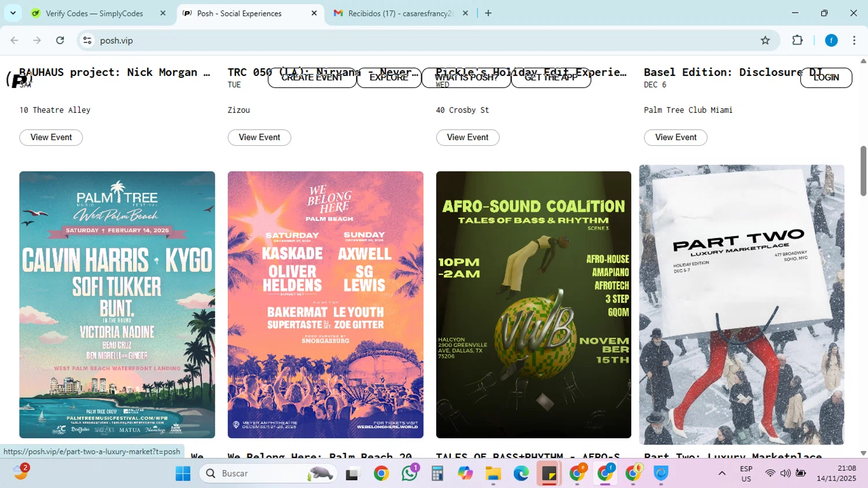
Task: View Event for Palm Tree Club Miami
Action: (x=676, y=137)
